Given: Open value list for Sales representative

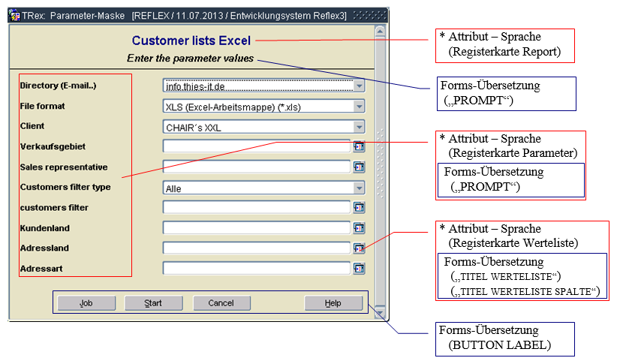Looking at the screenshot, I should tap(359, 167).
